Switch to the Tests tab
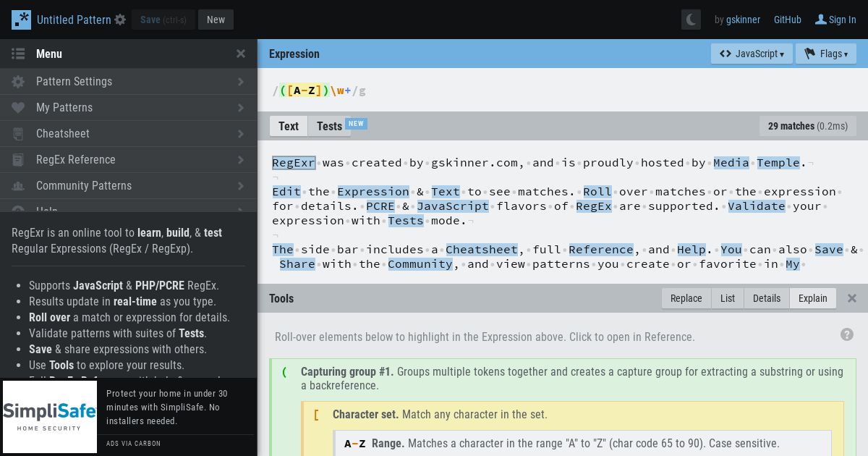 [x=329, y=126]
